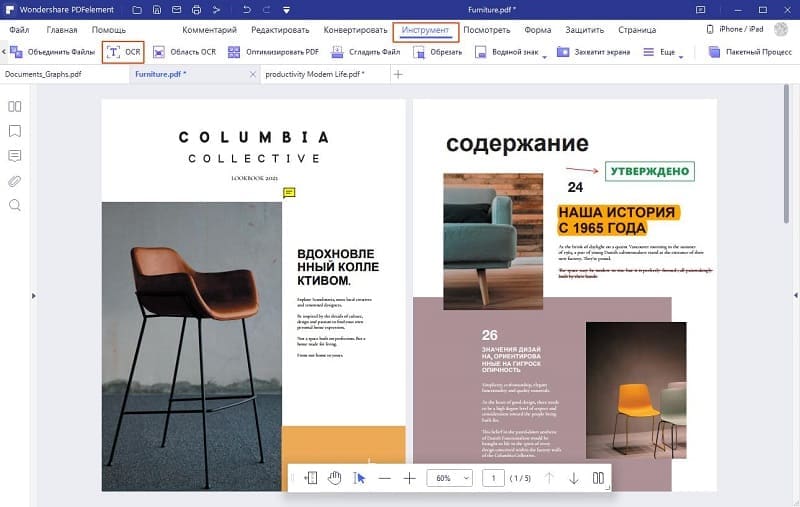Screen dimensions: 800x507
Task: Zoom out with the minus button
Action: [x=385, y=478]
